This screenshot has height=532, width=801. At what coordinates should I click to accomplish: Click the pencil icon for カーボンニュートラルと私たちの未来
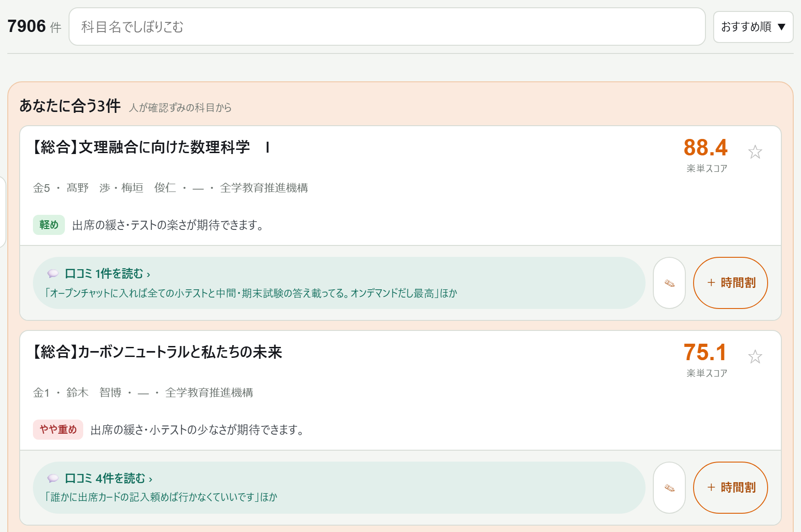[669, 488]
